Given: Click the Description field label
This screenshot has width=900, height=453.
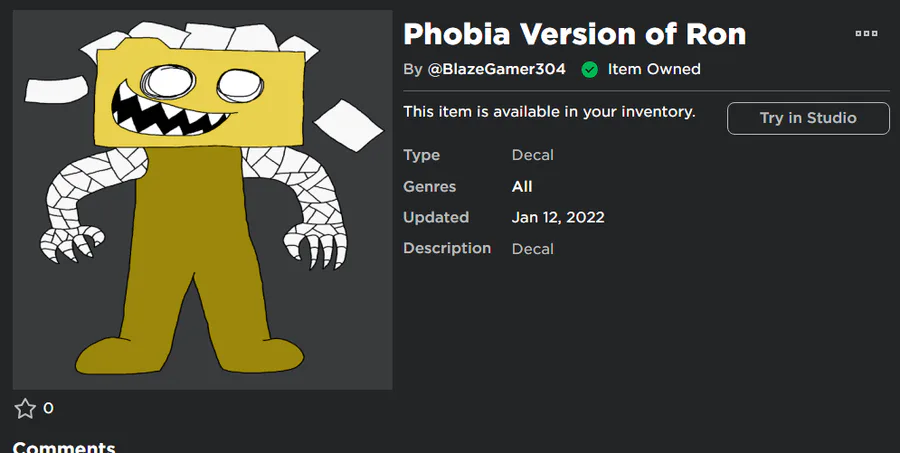Looking at the screenshot, I should coord(446,248).
